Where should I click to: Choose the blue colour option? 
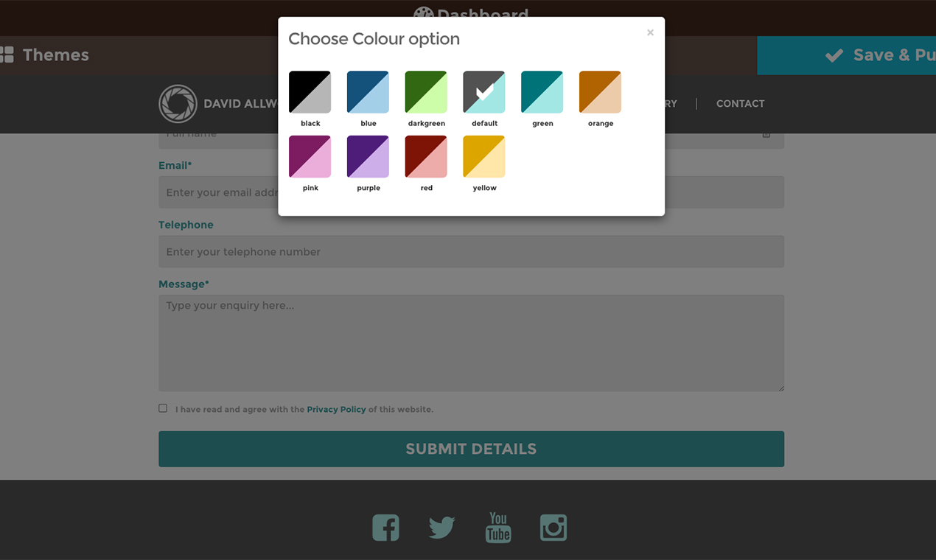coord(368,92)
